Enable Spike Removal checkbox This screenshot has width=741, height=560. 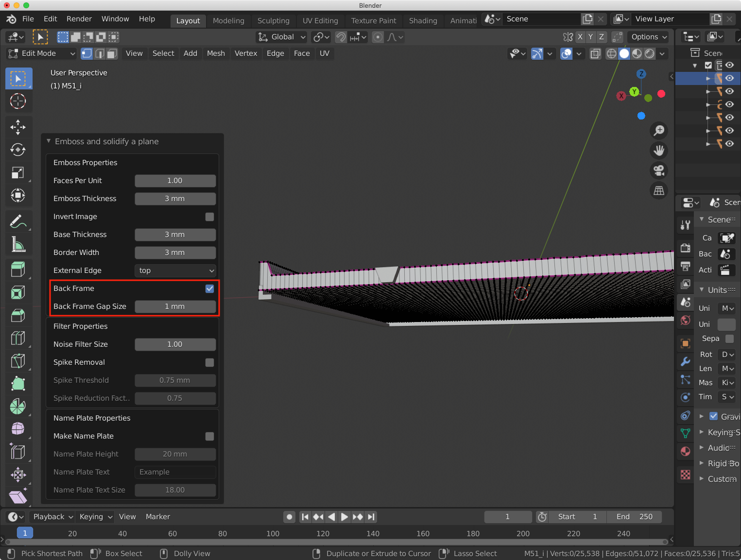pos(209,362)
